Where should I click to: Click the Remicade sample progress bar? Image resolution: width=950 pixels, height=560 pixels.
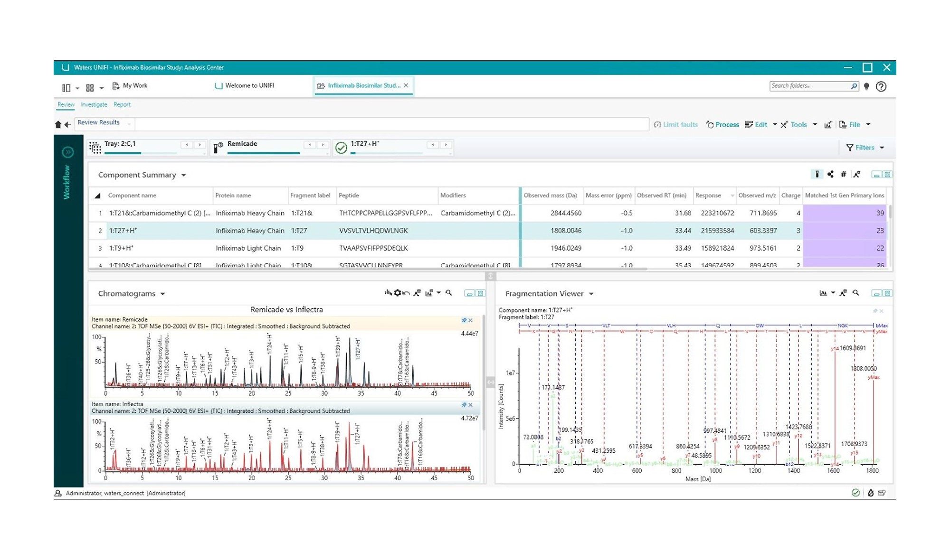click(x=264, y=153)
